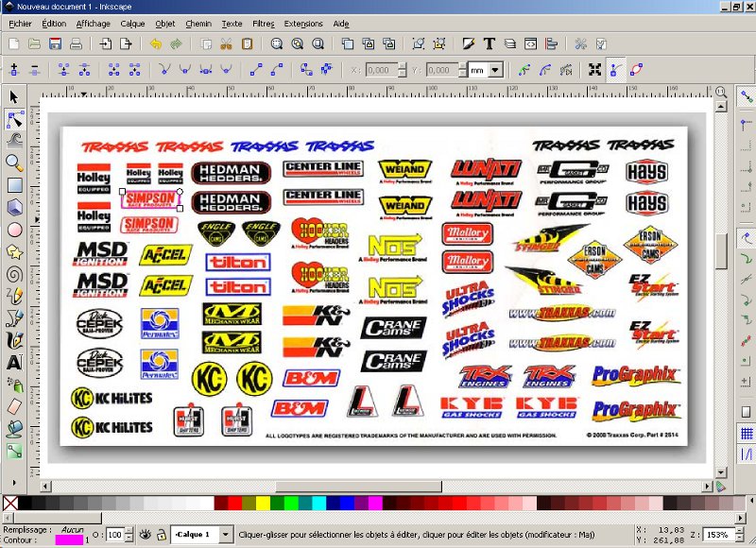Increase the opacity O value stepper
756x548 pixels.
129,531
